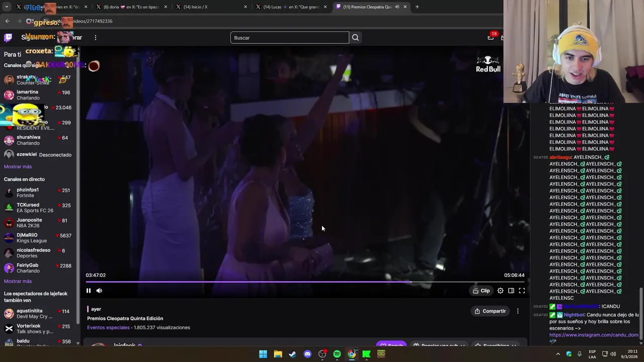Open the network tray icon
The height and width of the screenshot is (362, 644).
[605, 354]
